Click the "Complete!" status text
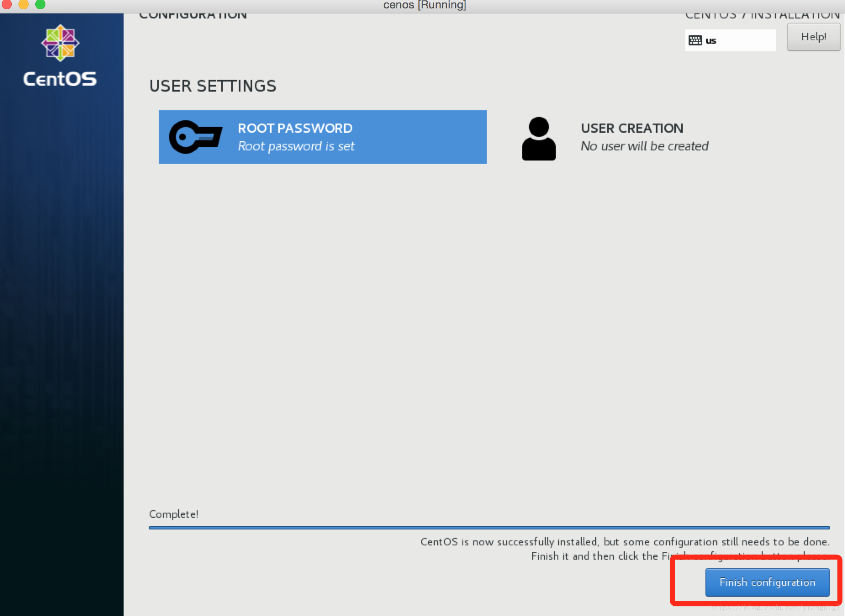The height and width of the screenshot is (616, 845). [174, 514]
